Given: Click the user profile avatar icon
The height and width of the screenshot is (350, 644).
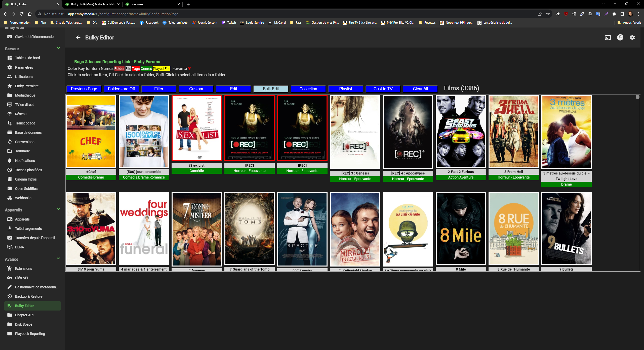Looking at the screenshot, I should pos(620,38).
